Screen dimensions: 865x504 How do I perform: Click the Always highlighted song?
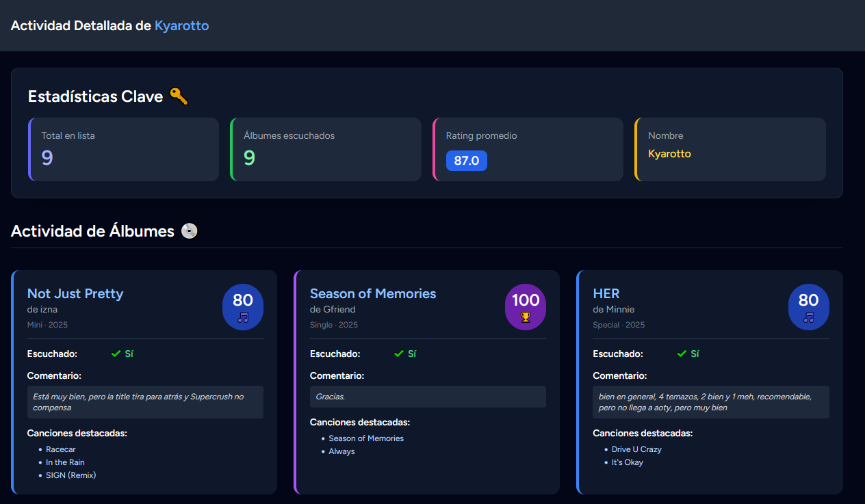(x=341, y=451)
